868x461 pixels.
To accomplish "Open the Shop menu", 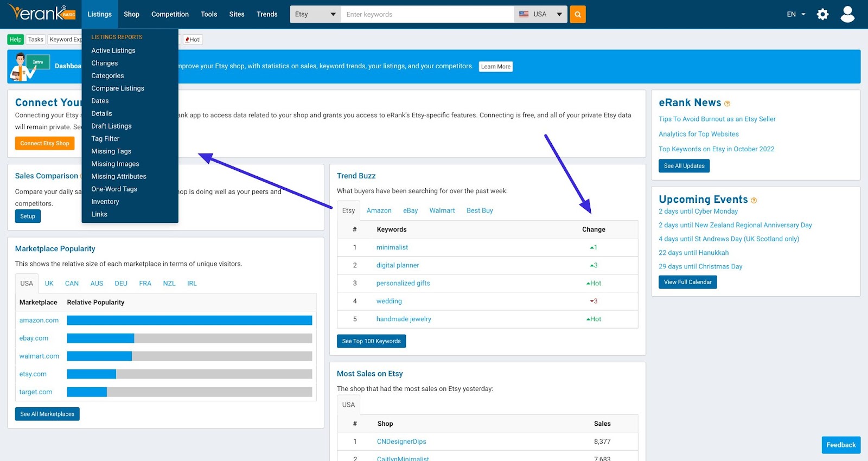I will 131,14.
